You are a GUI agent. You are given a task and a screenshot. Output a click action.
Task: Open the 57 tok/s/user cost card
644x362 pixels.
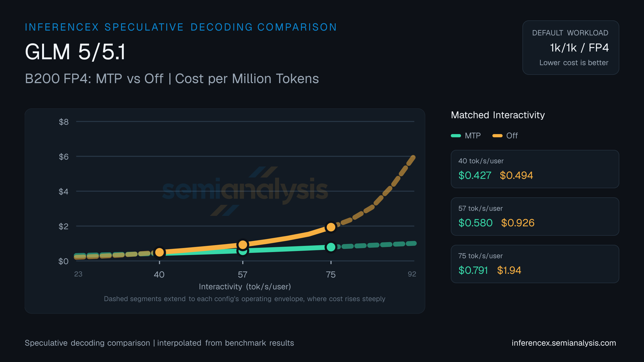coord(535,216)
